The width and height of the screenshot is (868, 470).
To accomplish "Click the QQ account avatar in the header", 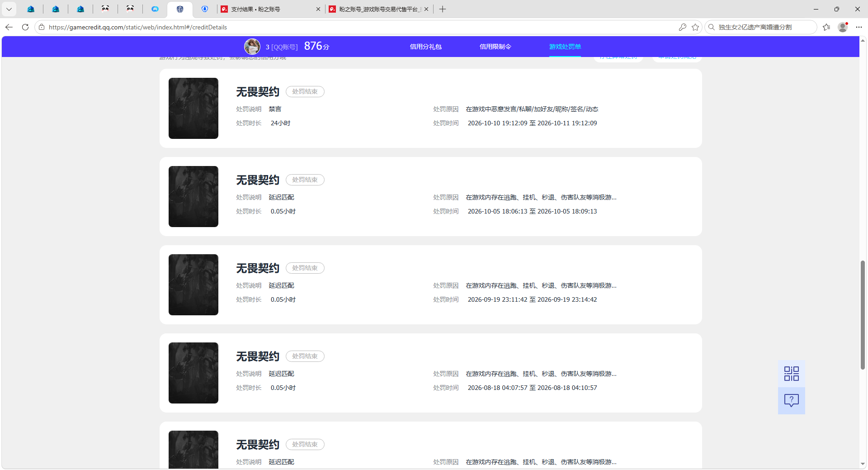I will coord(252,47).
